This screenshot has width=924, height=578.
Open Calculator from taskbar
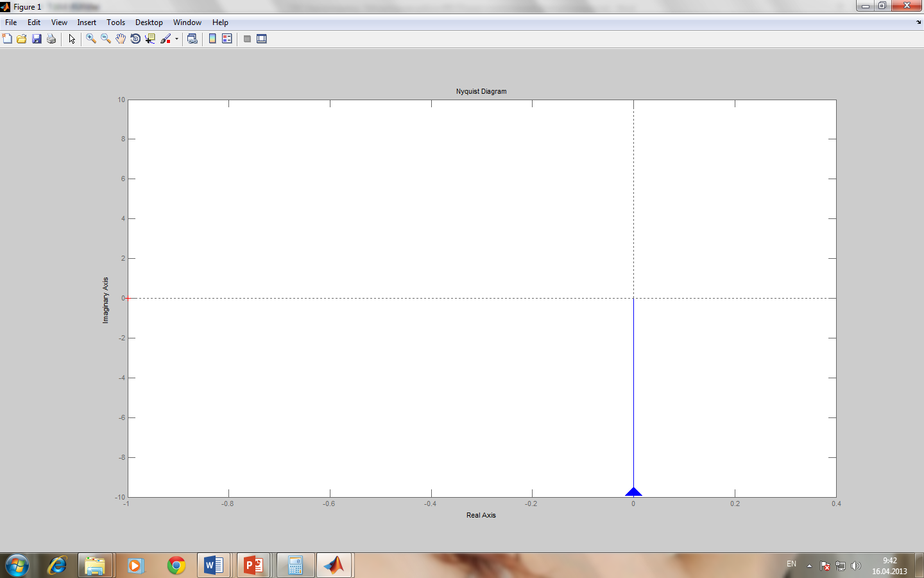(x=295, y=566)
